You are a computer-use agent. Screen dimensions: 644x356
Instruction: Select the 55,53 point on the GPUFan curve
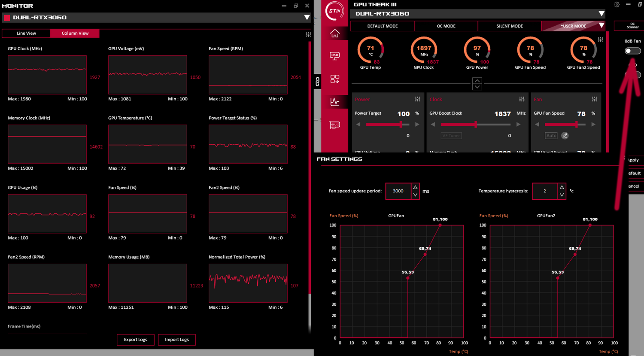tap(408, 278)
